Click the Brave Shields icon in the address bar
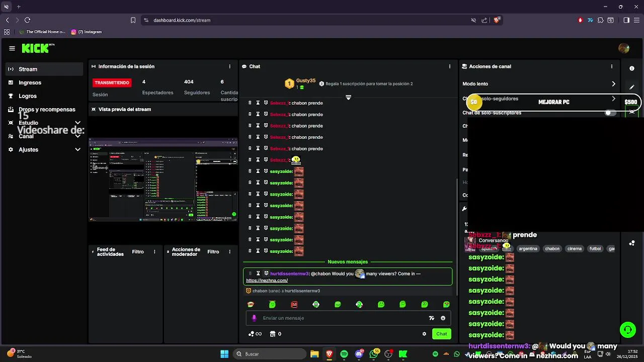Viewport: 644px width, 362px height. 497,20
